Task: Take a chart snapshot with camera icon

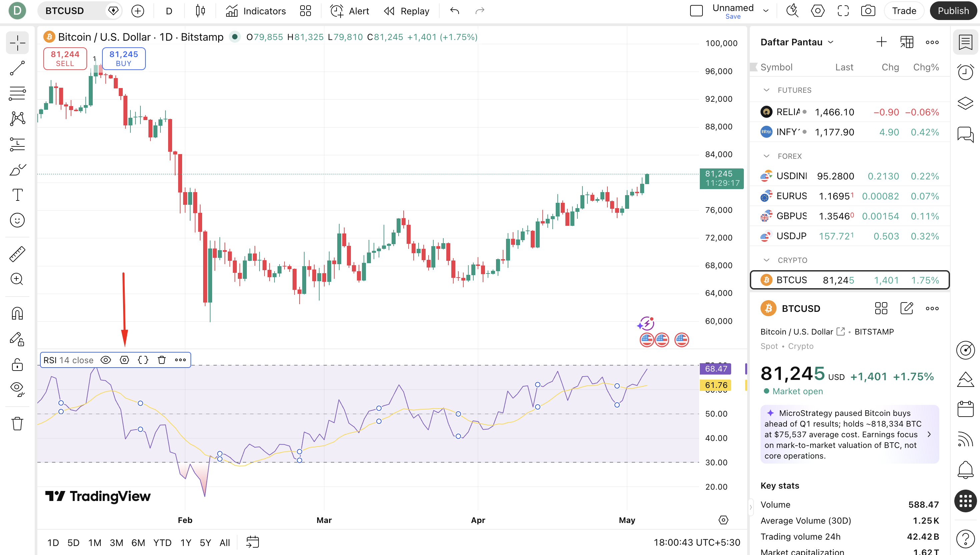Action: (x=868, y=11)
